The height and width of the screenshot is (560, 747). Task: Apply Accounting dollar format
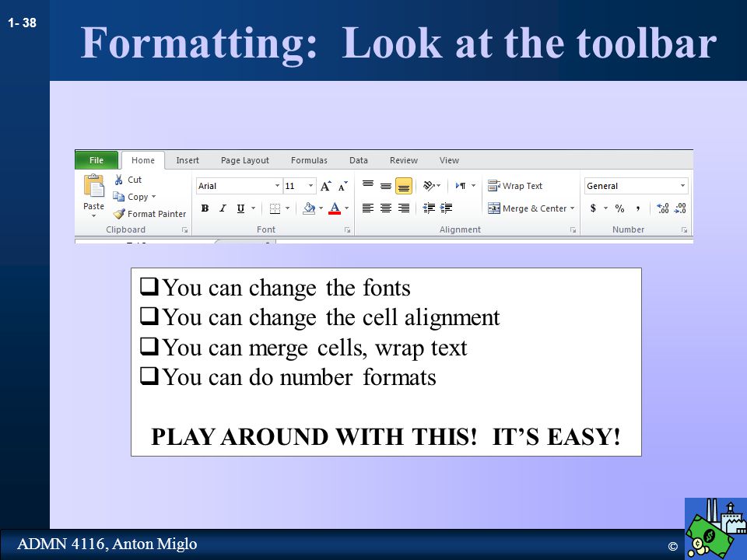pyautogui.click(x=593, y=208)
